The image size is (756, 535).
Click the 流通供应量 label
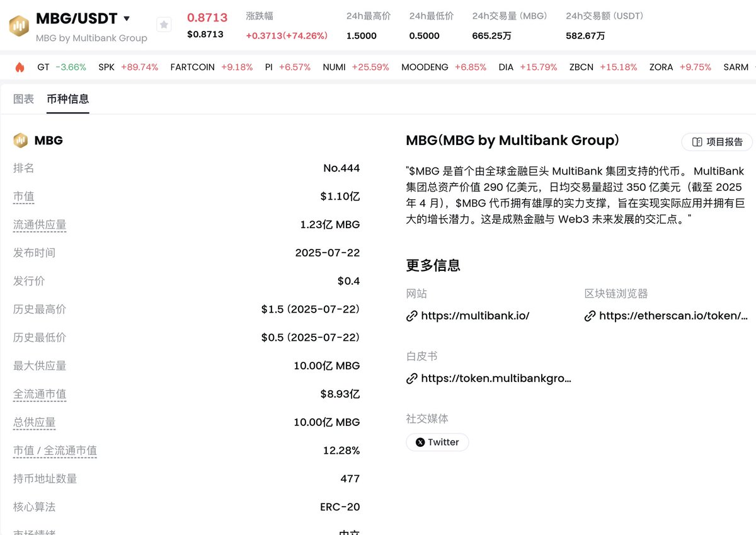coord(40,225)
